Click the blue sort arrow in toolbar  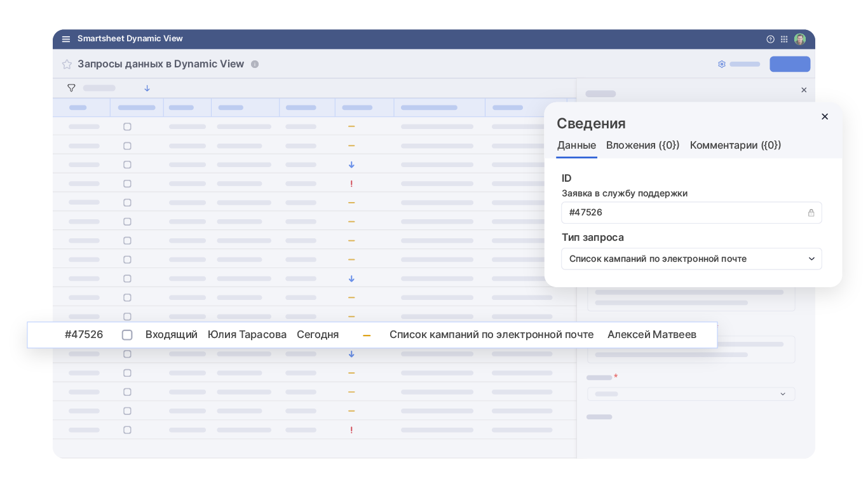coord(147,88)
